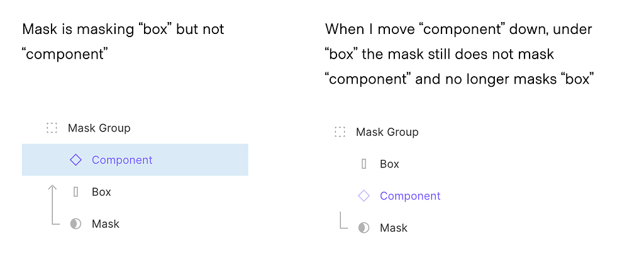This screenshot has width=644, height=258.
Task: Click the caption starting "When I move"
Action: [x=459, y=54]
